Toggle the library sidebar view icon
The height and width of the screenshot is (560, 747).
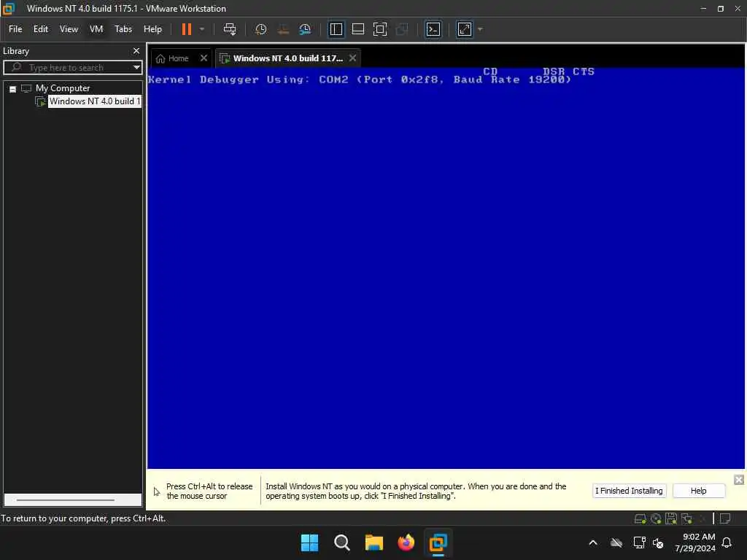tap(336, 29)
